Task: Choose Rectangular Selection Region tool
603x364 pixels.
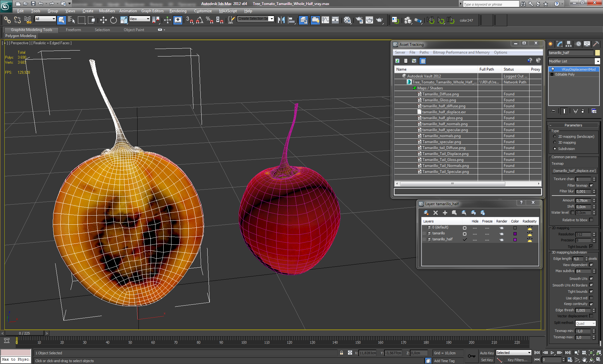Action: tap(82, 20)
